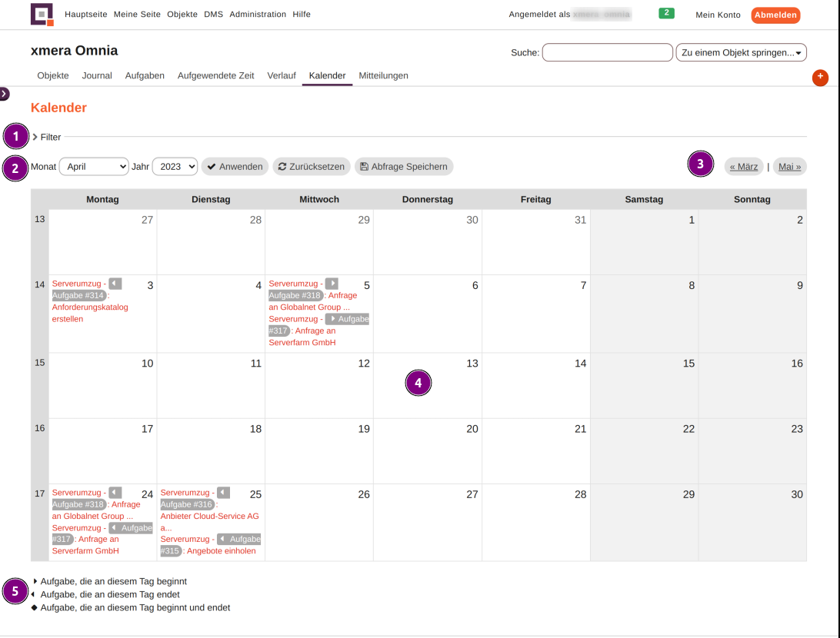Click the xmera Omnia logo icon
This screenshot has height=638, width=840.
42,15
